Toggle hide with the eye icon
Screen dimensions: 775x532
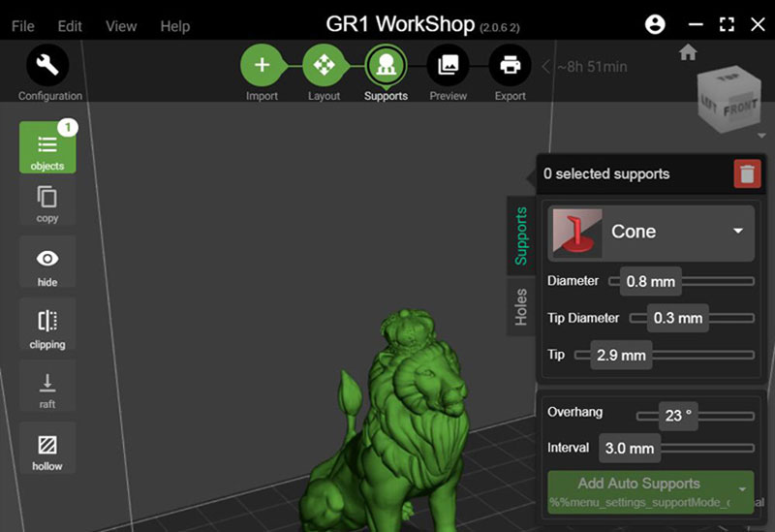pyautogui.click(x=47, y=259)
